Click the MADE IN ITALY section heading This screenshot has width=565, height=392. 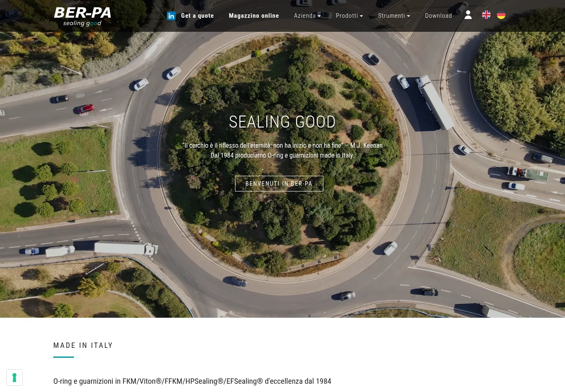[83, 345]
